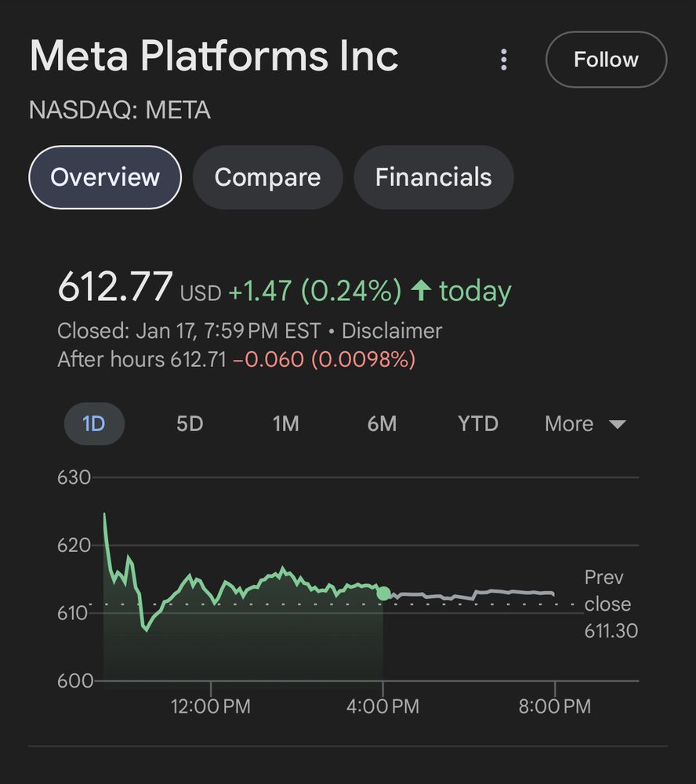Viewport: 696px width, 784px height.
Task: Click the green up arrow beside today
Action: (421, 291)
